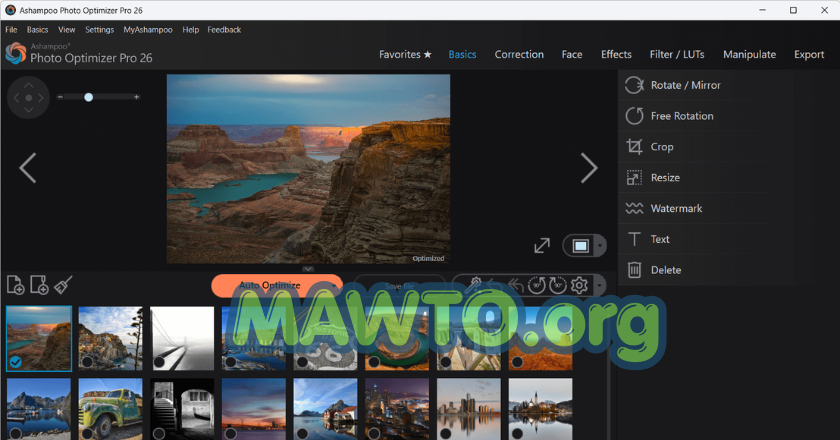840x440 pixels.
Task: Tick the selection circle on the coastal village thumbnail
Action: point(87,362)
